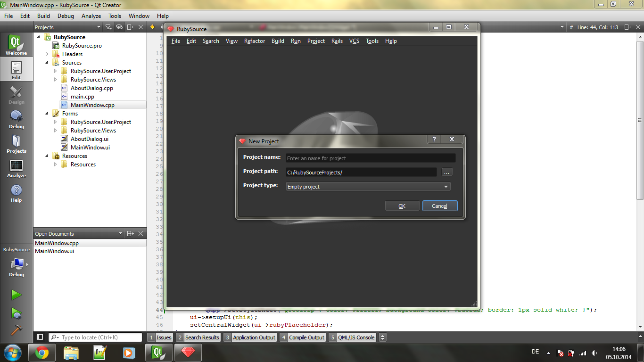
Task: Browse project path with ... button
Action: click(447, 173)
